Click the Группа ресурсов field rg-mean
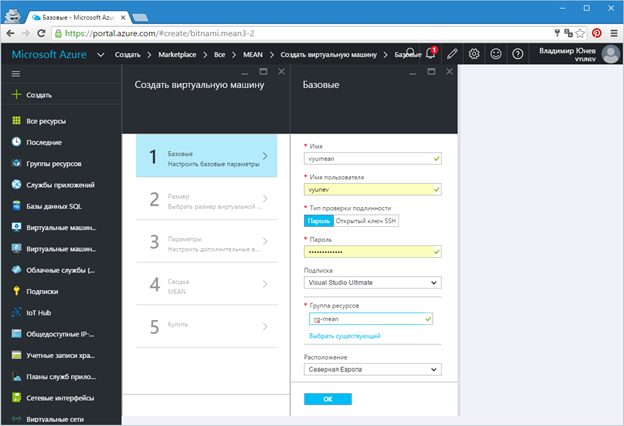This screenshot has height=426, width=624. 371,319
